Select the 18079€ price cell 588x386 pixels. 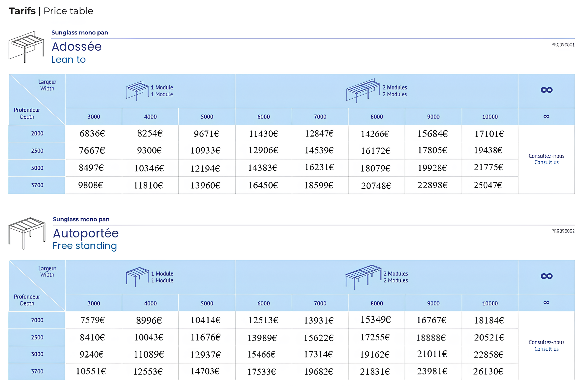[377, 168]
